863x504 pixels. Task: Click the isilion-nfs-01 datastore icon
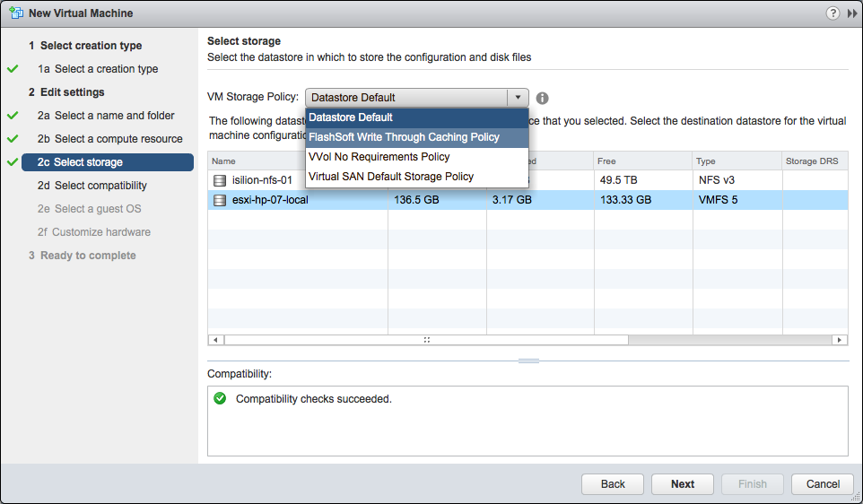click(x=220, y=180)
